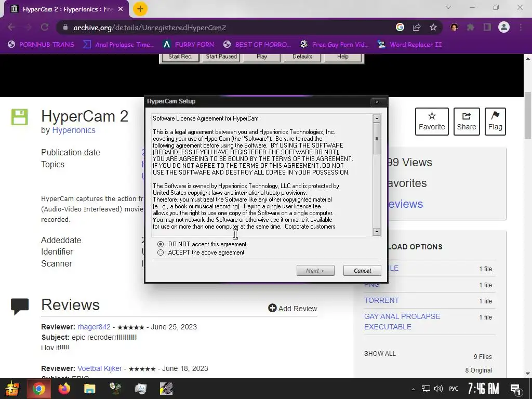Open reviewer rhager842 profile link
532x399 pixels.
pyautogui.click(x=94, y=327)
